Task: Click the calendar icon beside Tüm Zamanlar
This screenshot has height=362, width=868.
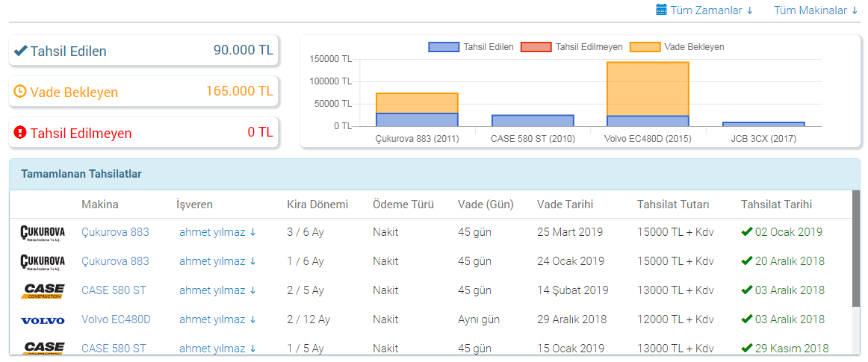Action: point(661,10)
